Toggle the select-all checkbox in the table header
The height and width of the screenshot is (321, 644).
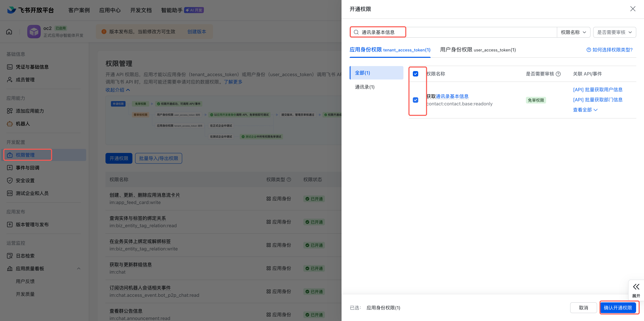416,74
